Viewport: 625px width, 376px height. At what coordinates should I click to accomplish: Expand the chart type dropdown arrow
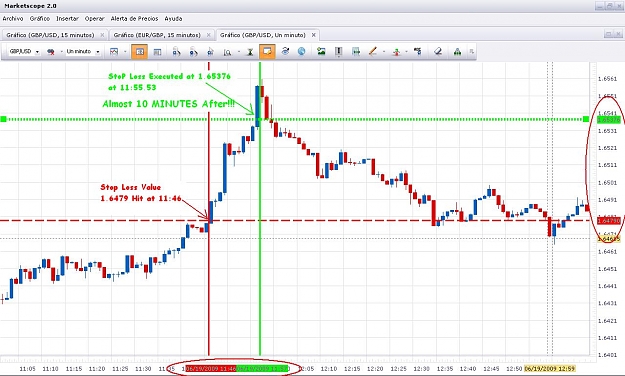coord(125,52)
